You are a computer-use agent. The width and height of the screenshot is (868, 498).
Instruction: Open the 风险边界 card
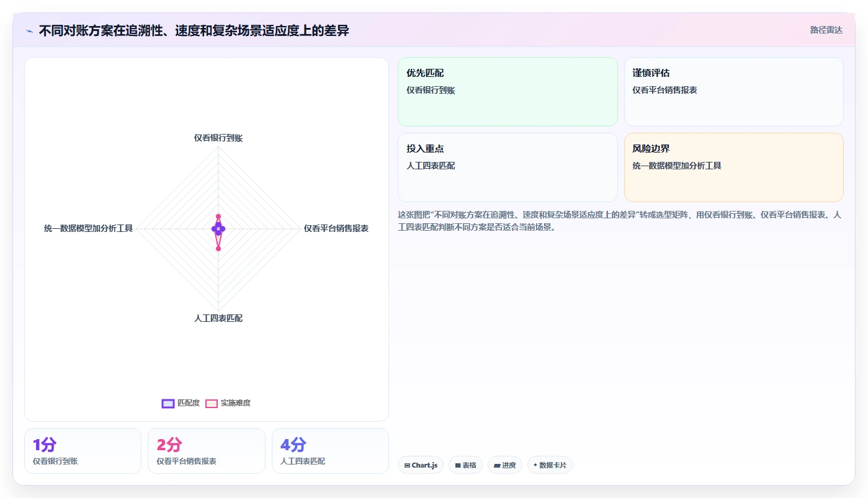733,167
